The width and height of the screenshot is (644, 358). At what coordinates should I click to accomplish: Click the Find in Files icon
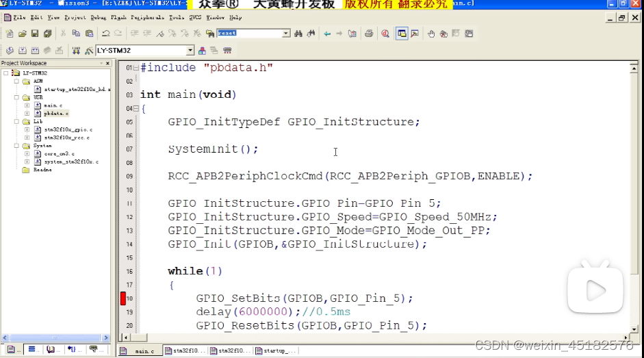210,34
